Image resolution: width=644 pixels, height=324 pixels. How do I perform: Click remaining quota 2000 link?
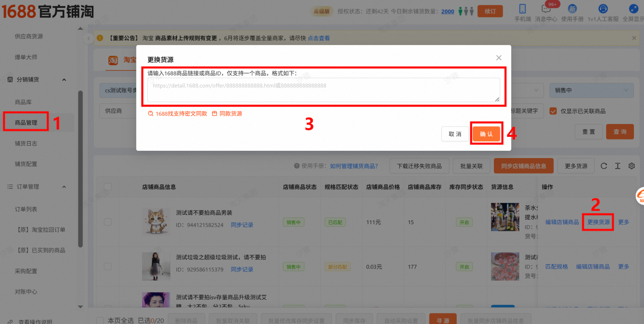coord(447,11)
